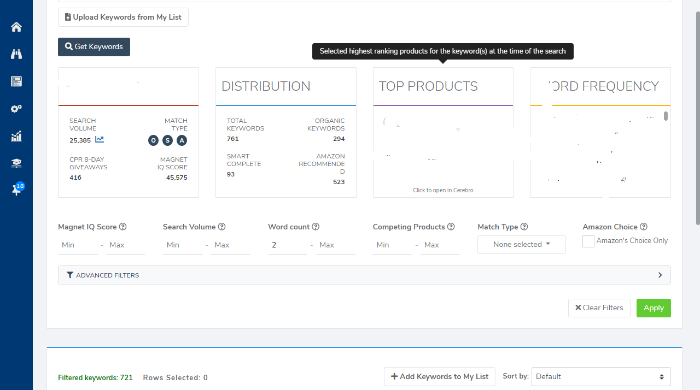Open the bar chart analytics icon in sidebar
This screenshot has height=390, width=700.
pyautogui.click(x=17, y=136)
